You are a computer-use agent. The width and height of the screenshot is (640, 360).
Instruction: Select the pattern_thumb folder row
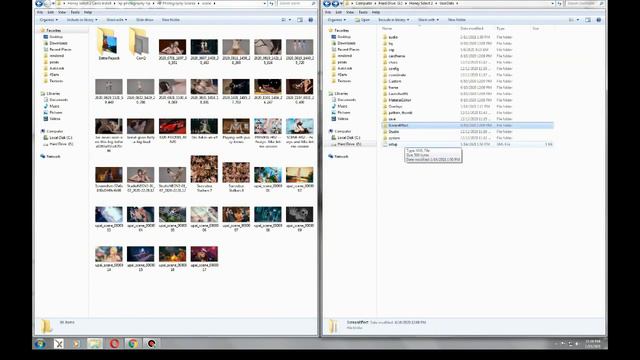[467, 113]
